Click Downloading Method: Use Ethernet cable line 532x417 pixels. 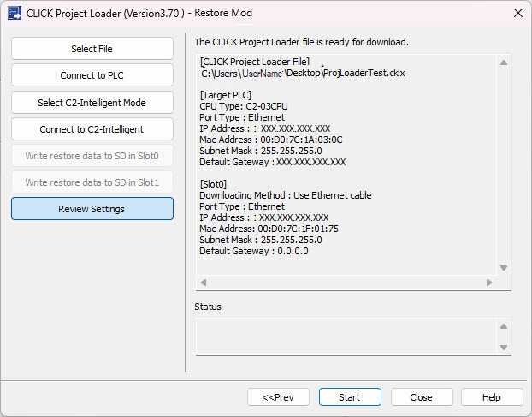286,195
